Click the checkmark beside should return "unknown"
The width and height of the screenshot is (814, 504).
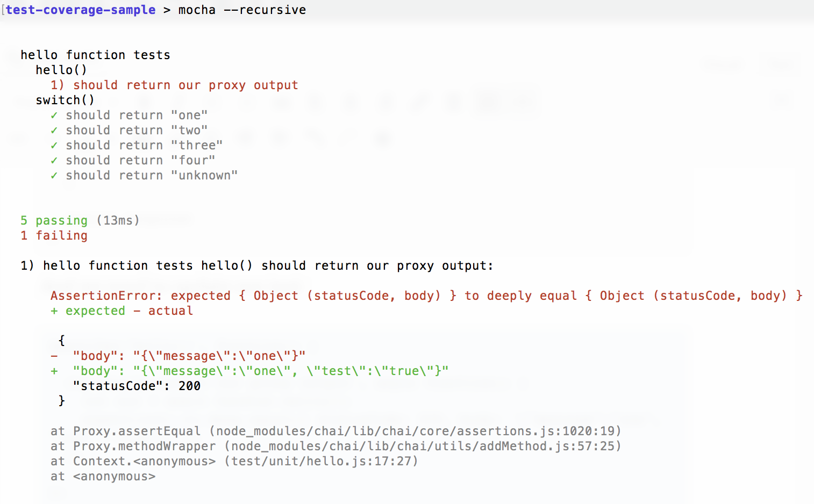tap(54, 175)
